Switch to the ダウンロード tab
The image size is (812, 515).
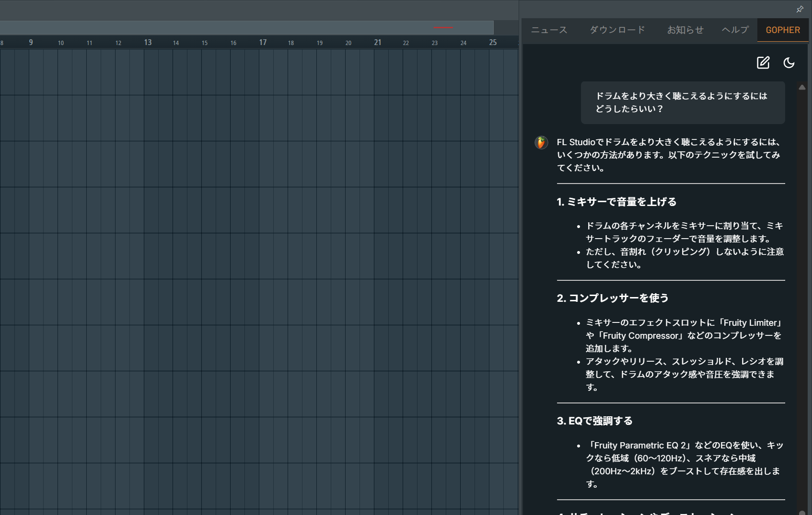pos(617,30)
